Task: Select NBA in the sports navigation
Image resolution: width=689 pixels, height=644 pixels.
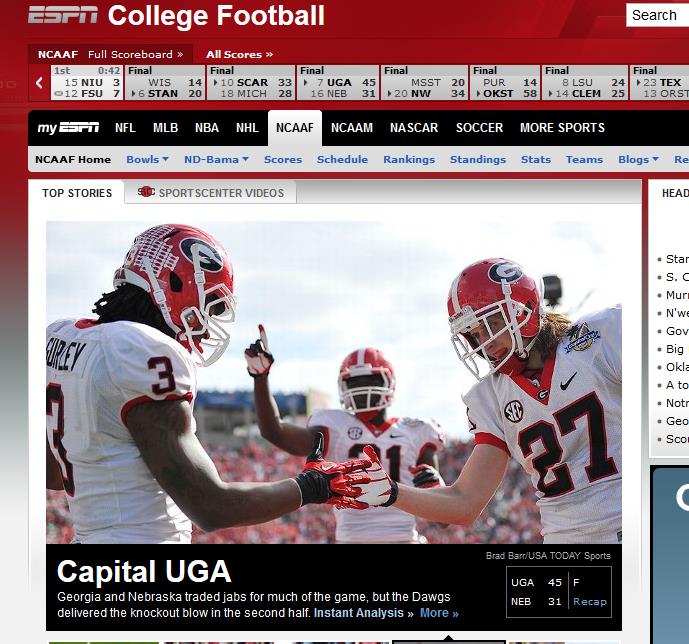Action: [207, 128]
